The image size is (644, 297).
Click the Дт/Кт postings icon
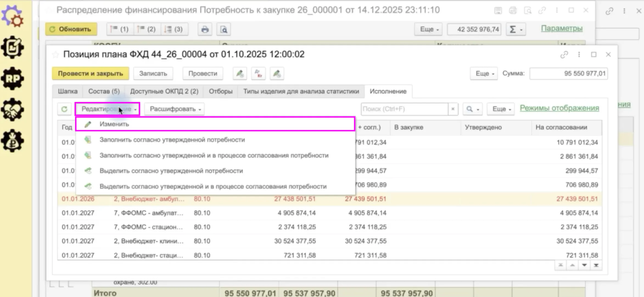(258, 74)
